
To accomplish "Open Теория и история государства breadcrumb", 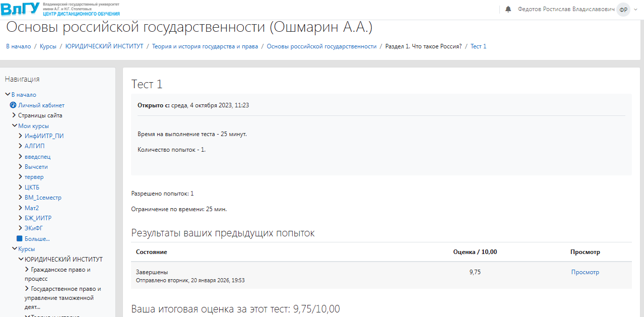I will 205,46.
